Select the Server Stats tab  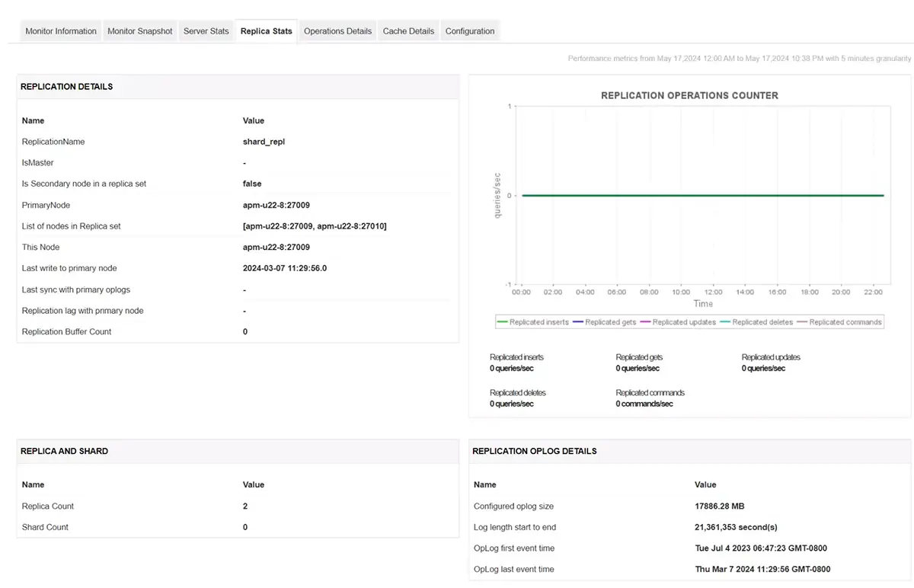click(x=206, y=31)
